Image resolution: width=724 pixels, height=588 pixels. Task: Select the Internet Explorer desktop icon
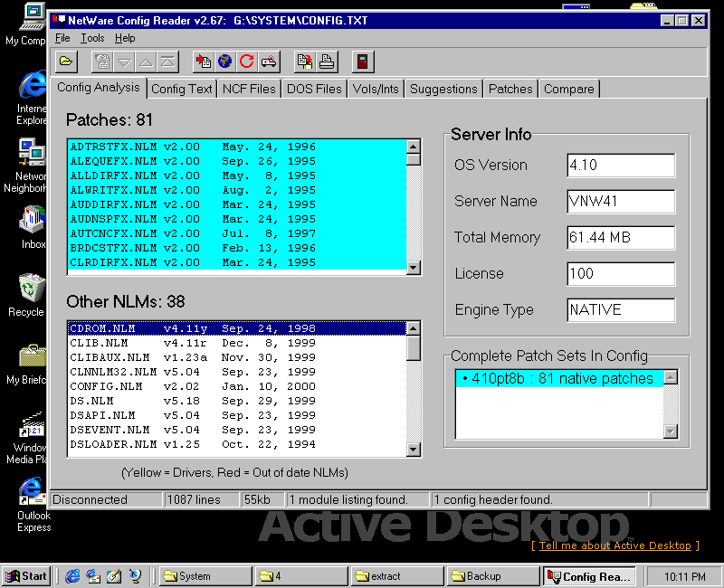31,98
